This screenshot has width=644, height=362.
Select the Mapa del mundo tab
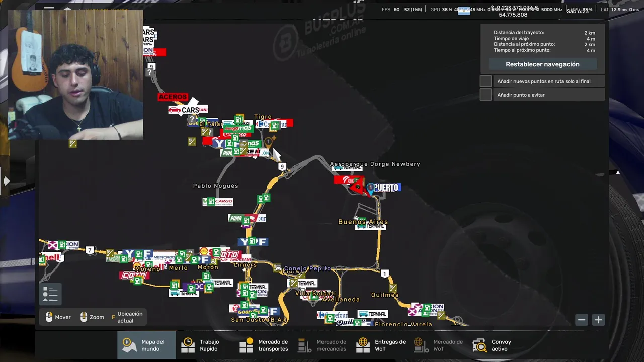click(146, 345)
